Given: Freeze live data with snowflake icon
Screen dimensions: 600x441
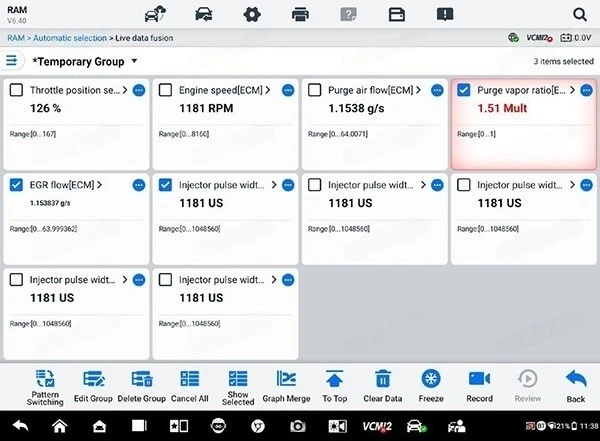Looking at the screenshot, I should point(431,379).
